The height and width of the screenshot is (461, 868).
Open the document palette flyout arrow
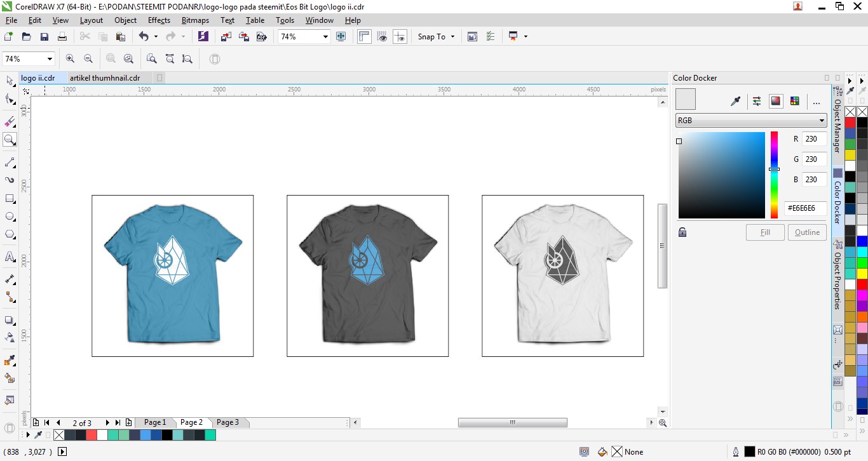tap(27, 435)
